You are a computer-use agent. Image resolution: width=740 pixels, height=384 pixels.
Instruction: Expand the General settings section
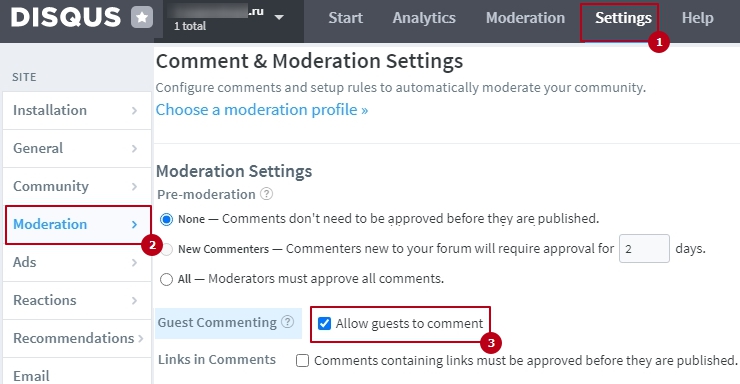(77, 148)
